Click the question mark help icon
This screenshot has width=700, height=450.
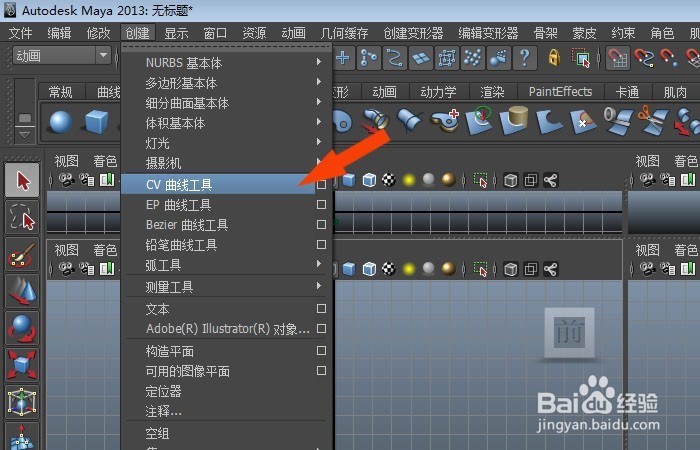[525, 58]
